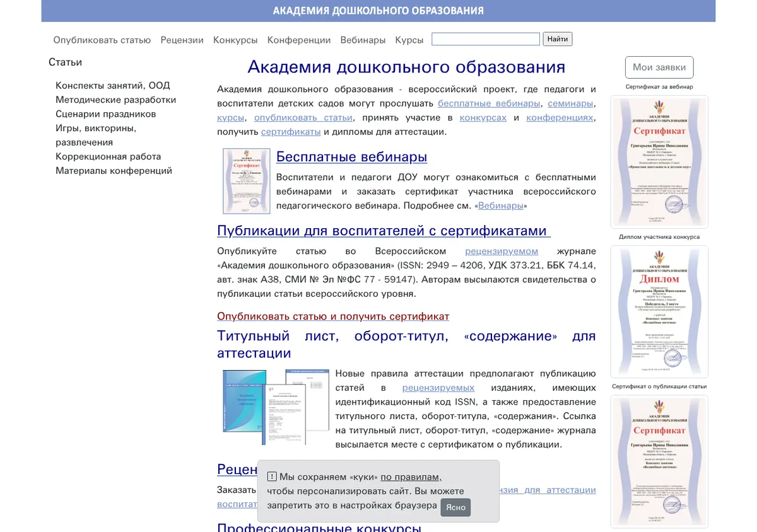
Task: View the article publication certificate image
Action: (x=659, y=461)
